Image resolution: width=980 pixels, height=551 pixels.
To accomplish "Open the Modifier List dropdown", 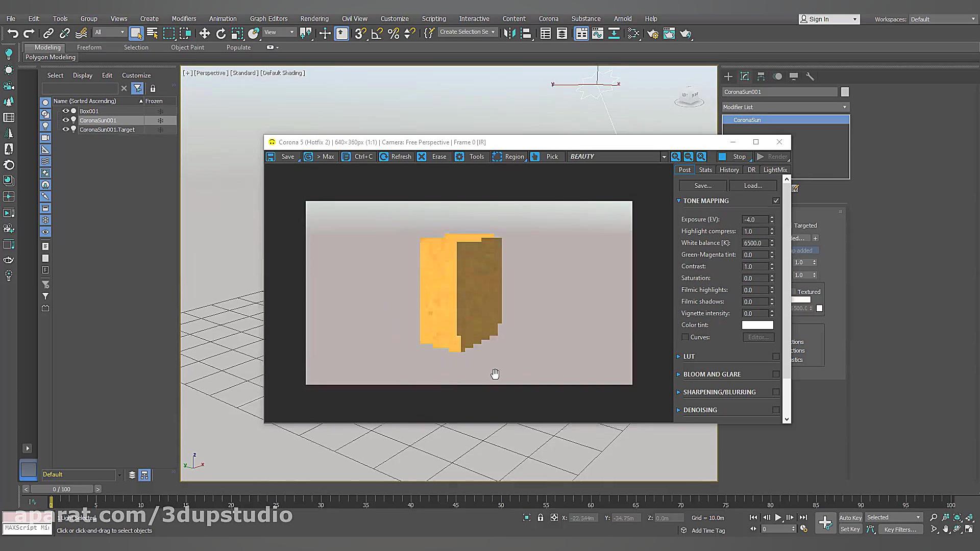I will (785, 107).
